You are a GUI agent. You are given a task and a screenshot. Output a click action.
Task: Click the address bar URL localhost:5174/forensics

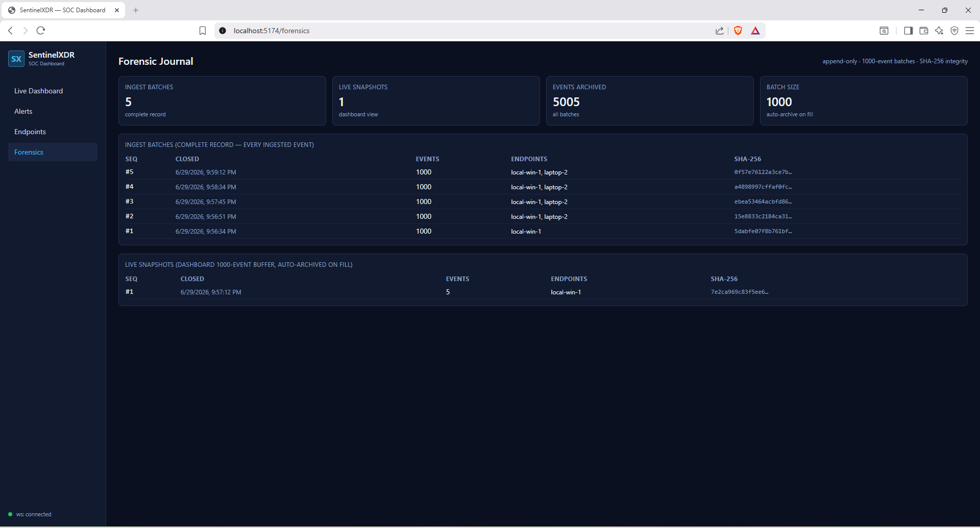pyautogui.click(x=272, y=31)
